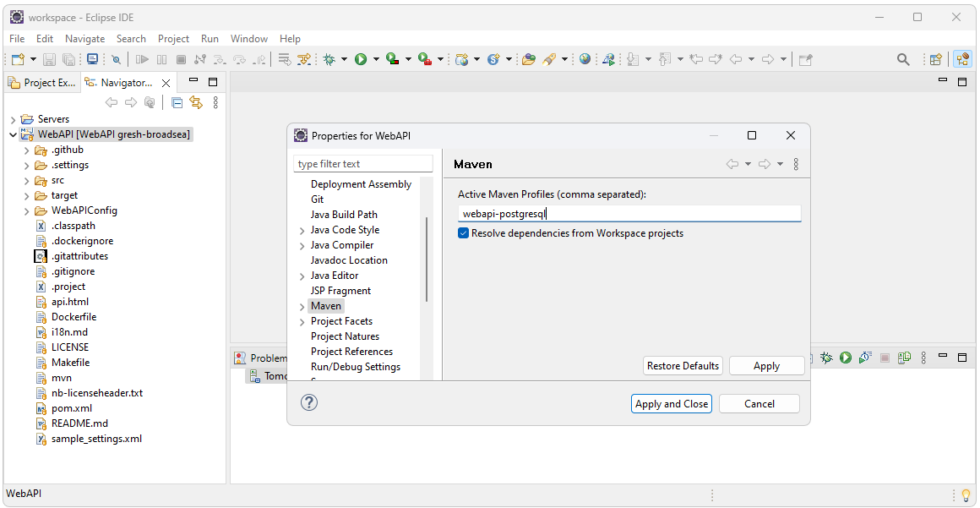Viewport: 980px width, 508px height.
Task: Open the Help question mark in Properties dialog
Action: click(x=309, y=402)
